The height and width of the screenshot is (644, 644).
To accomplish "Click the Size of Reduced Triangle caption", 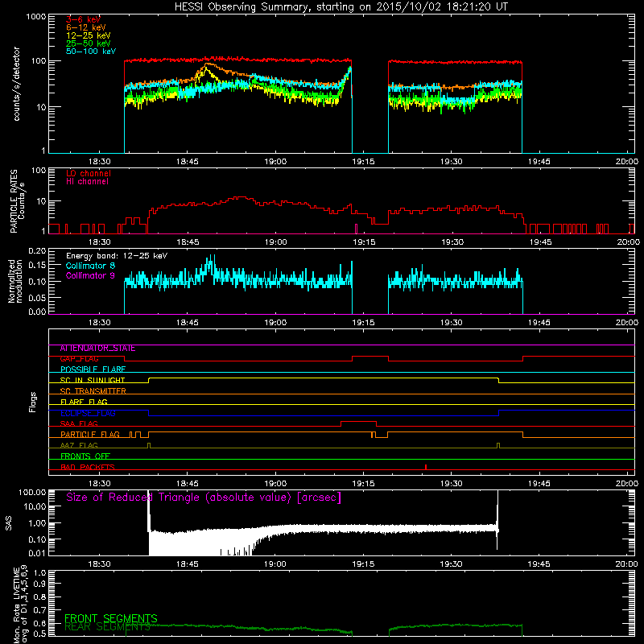I will pyautogui.click(x=204, y=497).
